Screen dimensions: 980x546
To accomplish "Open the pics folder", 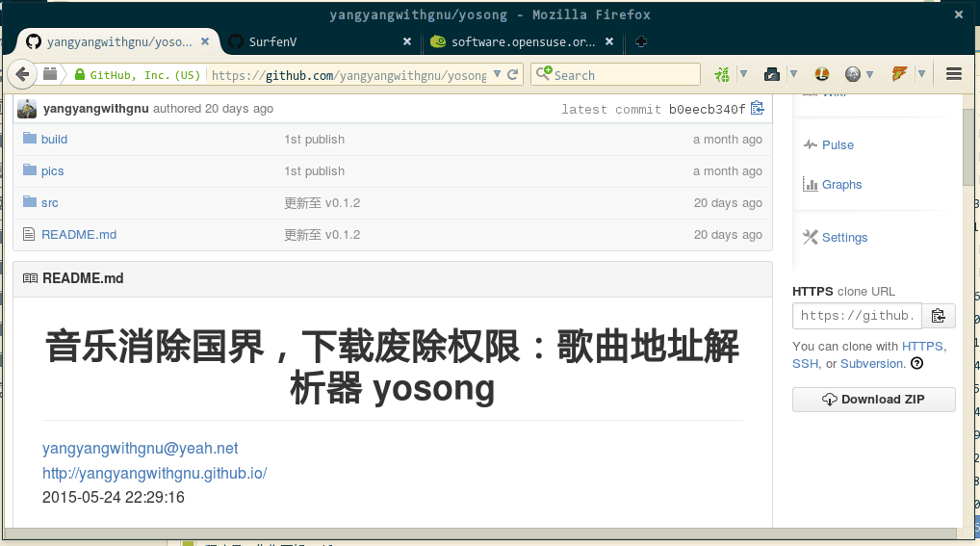I will (53, 171).
